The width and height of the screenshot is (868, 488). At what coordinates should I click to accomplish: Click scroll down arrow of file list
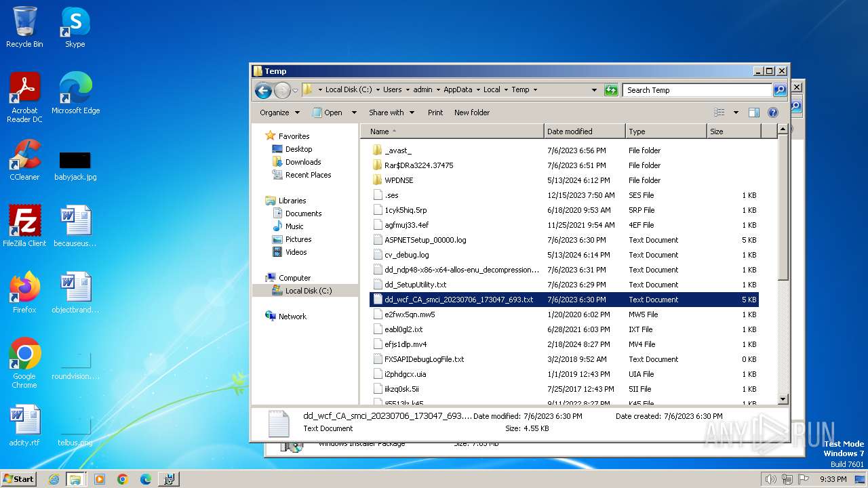pos(783,399)
